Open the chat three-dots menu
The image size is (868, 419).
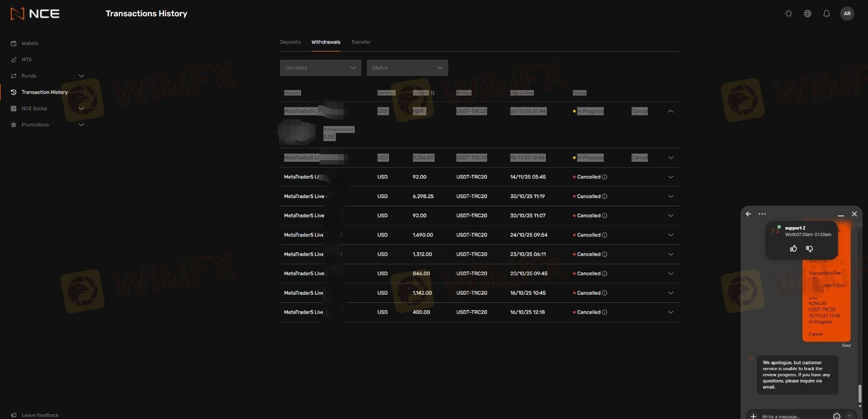click(x=762, y=214)
